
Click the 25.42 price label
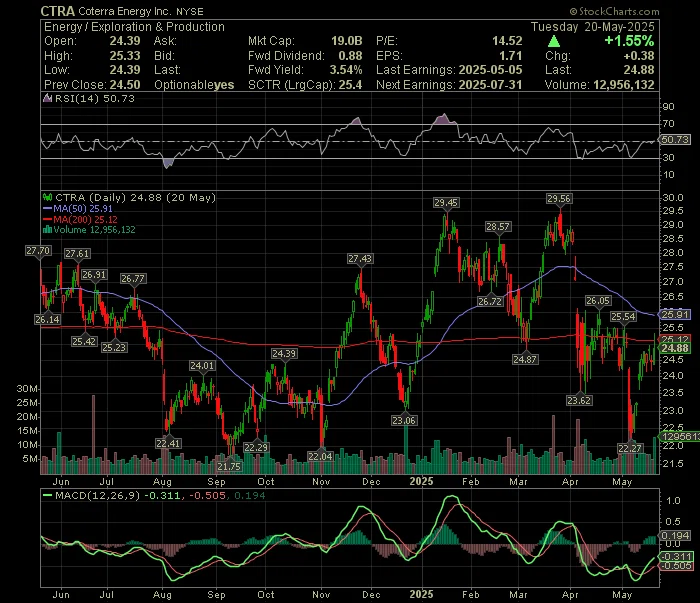84,341
